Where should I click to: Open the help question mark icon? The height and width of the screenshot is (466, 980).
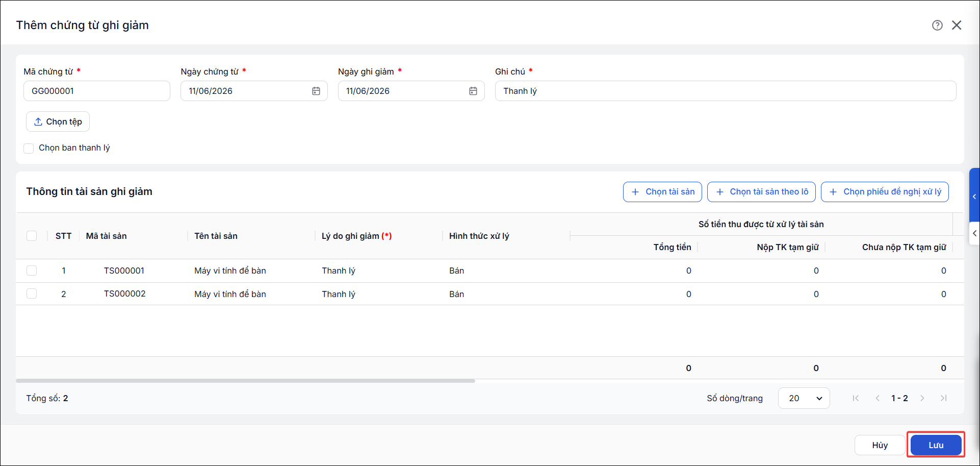tap(937, 25)
